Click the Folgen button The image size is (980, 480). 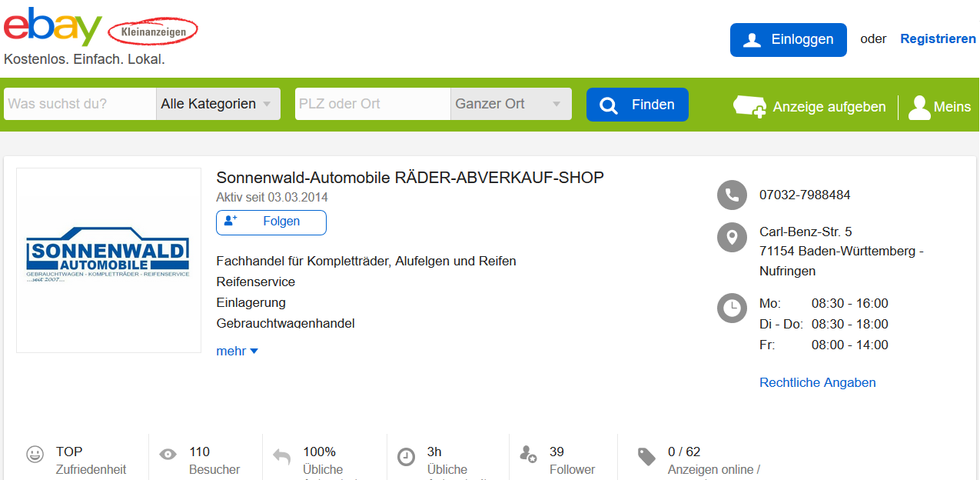(x=271, y=222)
